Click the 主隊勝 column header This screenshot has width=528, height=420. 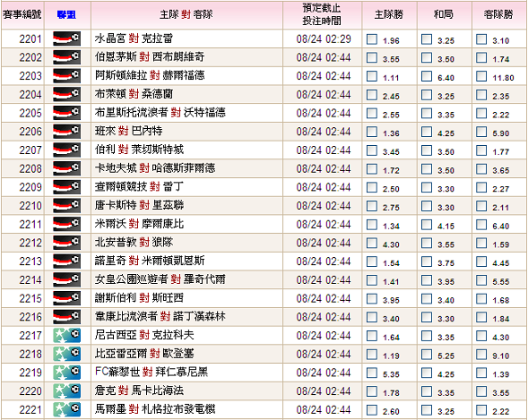389,14
